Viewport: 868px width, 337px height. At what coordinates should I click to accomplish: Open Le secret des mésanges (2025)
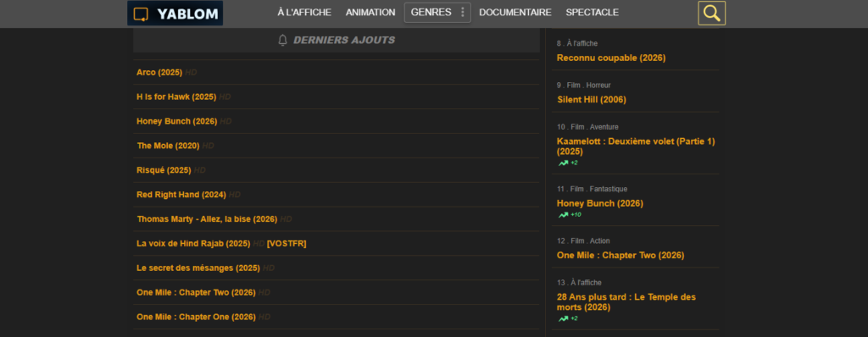198,268
